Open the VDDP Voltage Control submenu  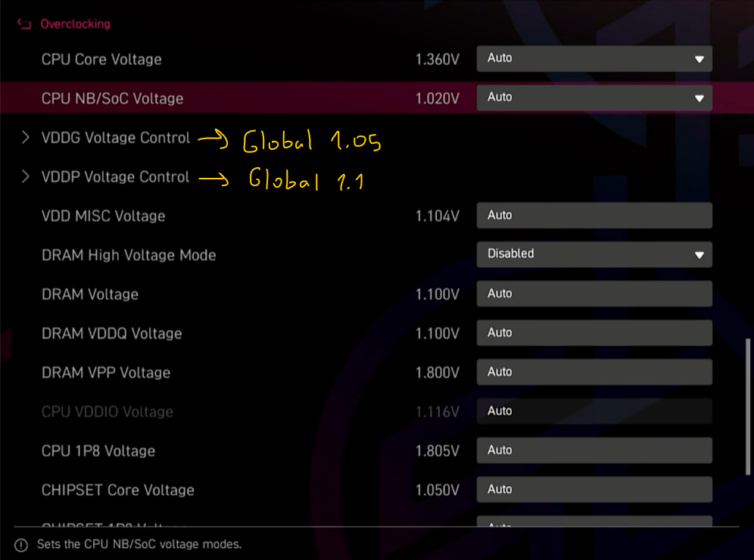115,177
